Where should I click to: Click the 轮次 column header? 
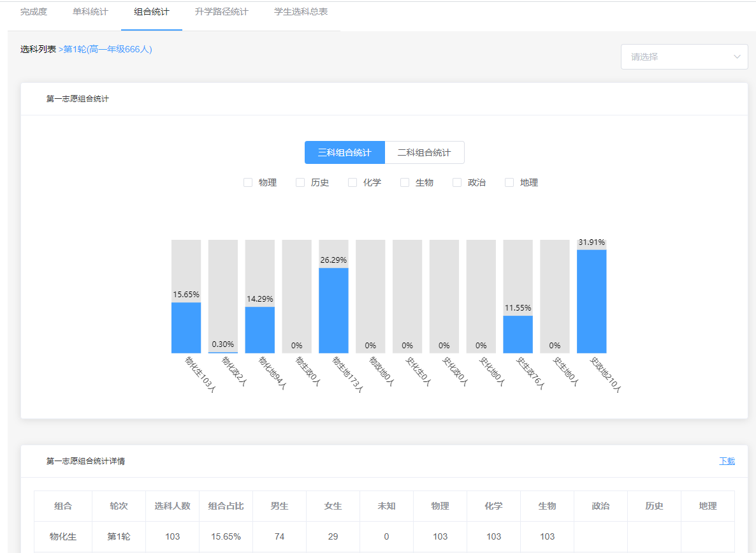point(119,506)
